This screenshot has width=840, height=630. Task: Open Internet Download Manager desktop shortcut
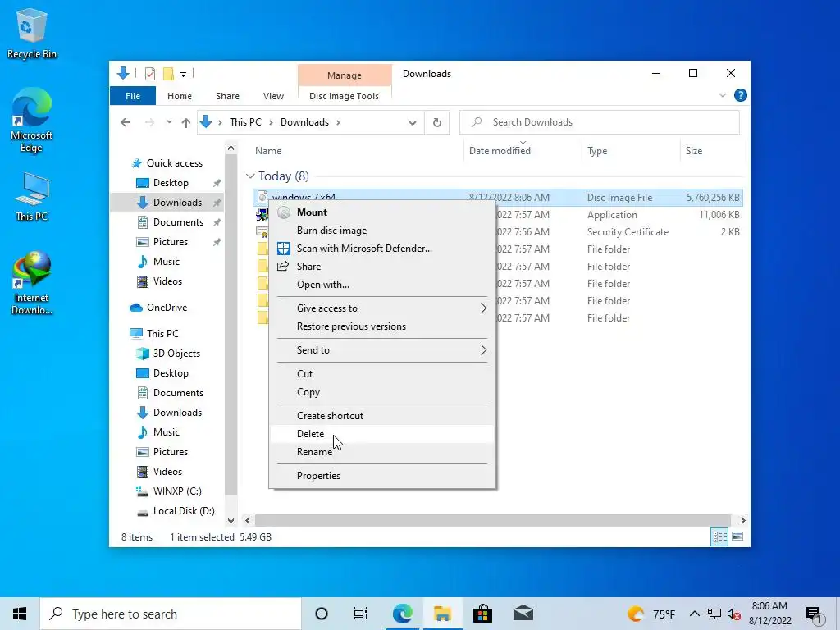coord(31,282)
